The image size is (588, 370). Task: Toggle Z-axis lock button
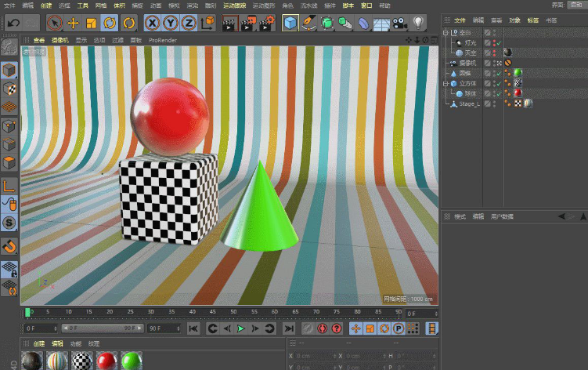coord(189,23)
